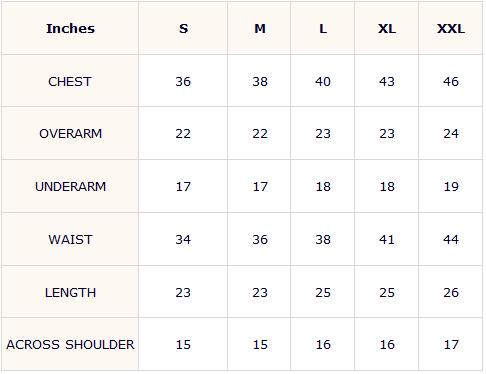Click the CHEST row label

tap(70, 82)
